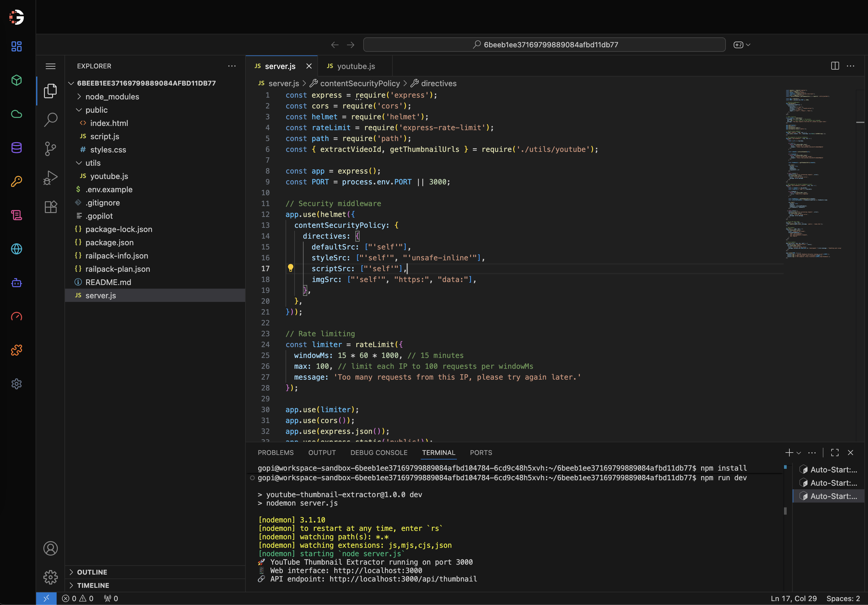Screen dimensions: 868x605
Task: Maximize the terminal panel size
Action: (835, 452)
